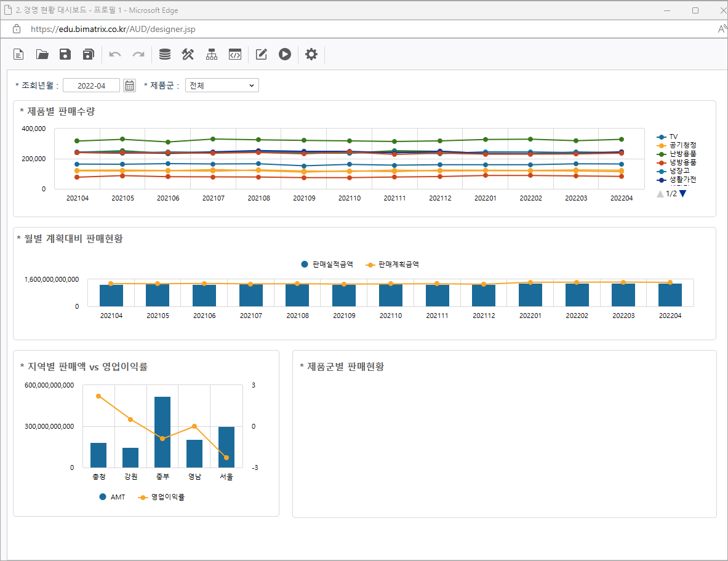The image size is (728, 561).
Task: Expand the 제품군 dropdown showing 전체
Action: tap(222, 86)
